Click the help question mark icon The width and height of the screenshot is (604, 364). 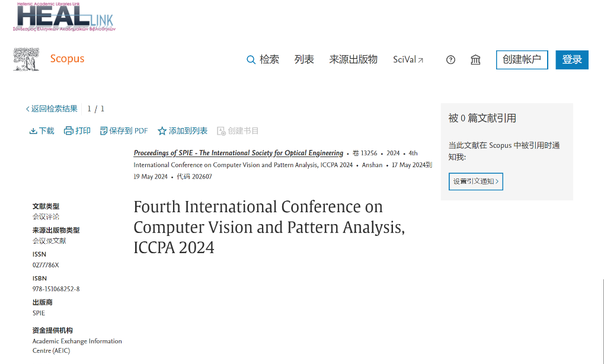click(450, 60)
